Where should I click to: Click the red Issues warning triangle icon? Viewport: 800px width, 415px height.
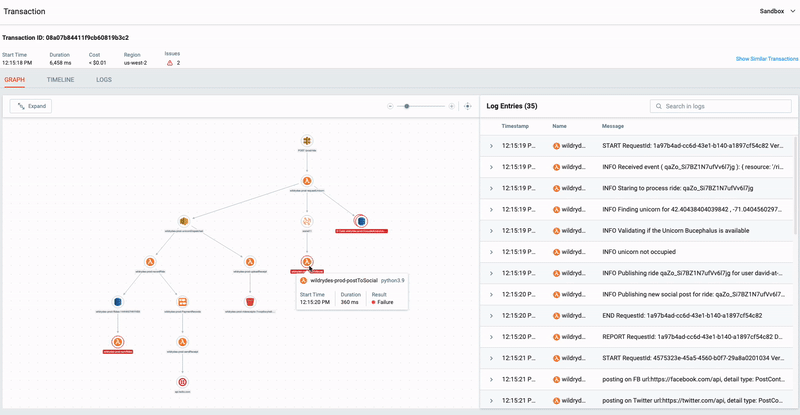click(x=170, y=63)
